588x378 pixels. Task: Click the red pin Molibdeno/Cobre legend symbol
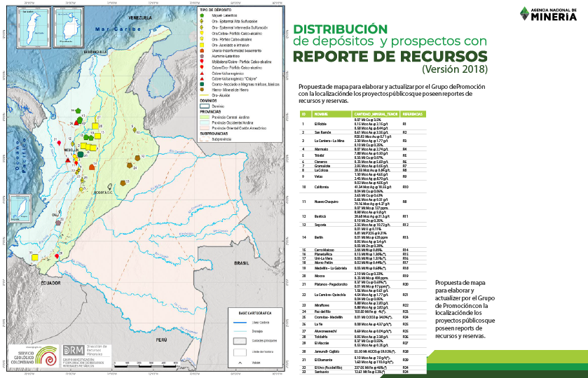tap(202, 62)
